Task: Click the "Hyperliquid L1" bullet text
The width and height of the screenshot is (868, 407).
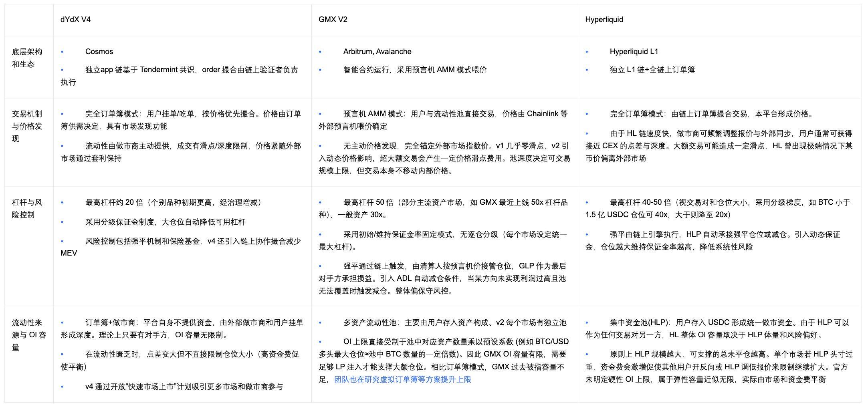Action: (x=634, y=52)
